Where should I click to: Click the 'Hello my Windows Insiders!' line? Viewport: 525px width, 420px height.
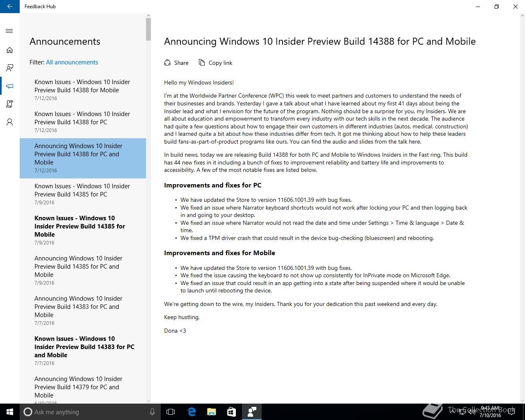199,82
